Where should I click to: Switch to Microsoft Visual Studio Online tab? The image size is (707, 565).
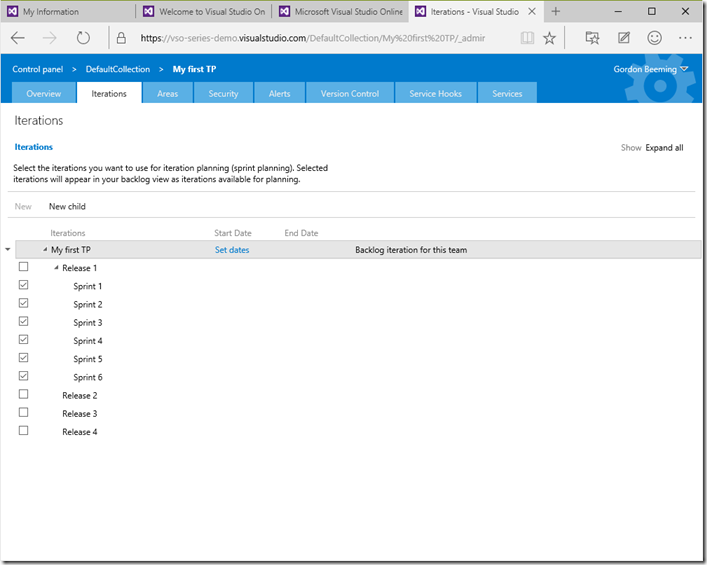pyautogui.click(x=340, y=12)
